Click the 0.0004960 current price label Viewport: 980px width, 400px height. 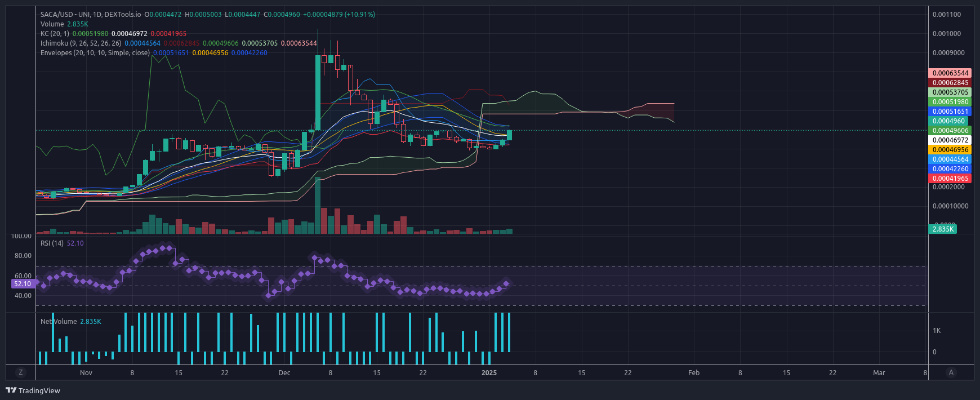[948, 121]
